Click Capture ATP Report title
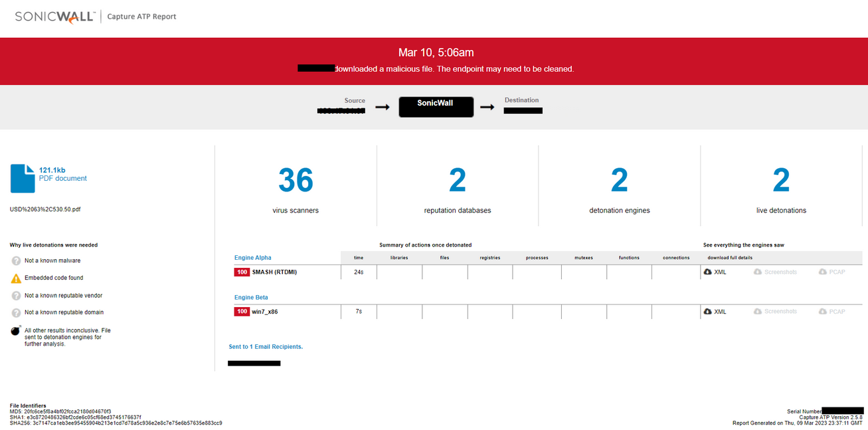Viewport: 868px width, 430px height. click(142, 17)
